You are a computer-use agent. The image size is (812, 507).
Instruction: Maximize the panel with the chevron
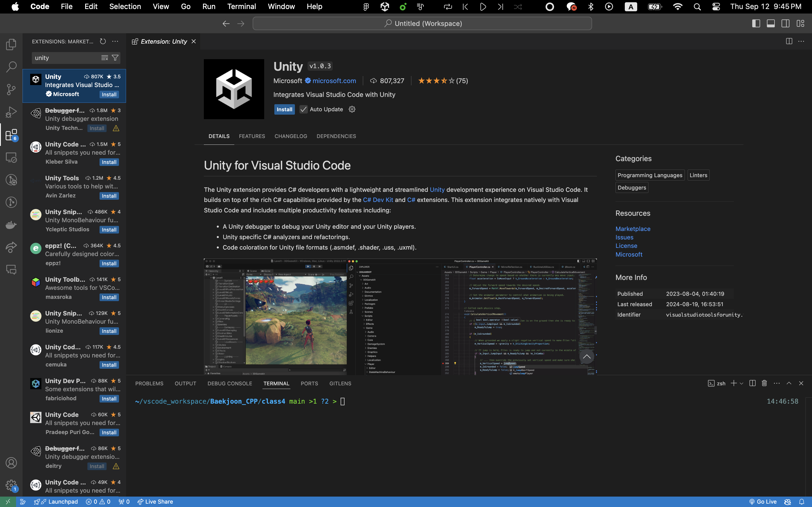789,383
